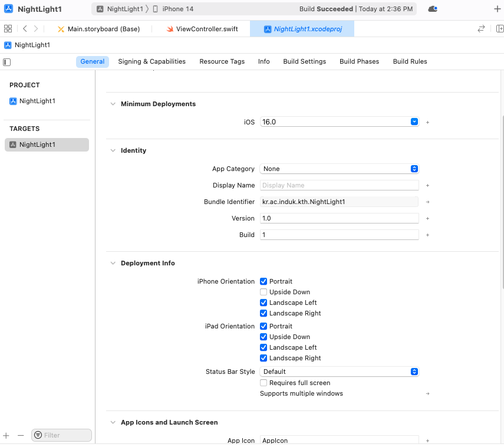Select the iPhone 14 run destination
The height and width of the screenshot is (447, 504).
tap(173, 9)
